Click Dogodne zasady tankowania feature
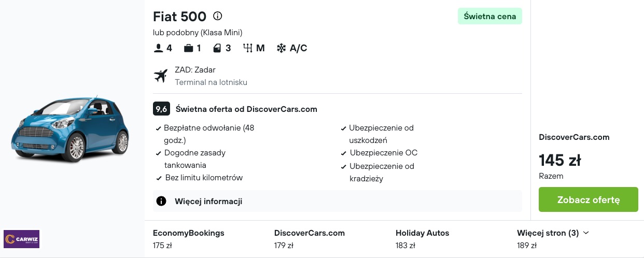644x258 pixels. click(195, 159)
